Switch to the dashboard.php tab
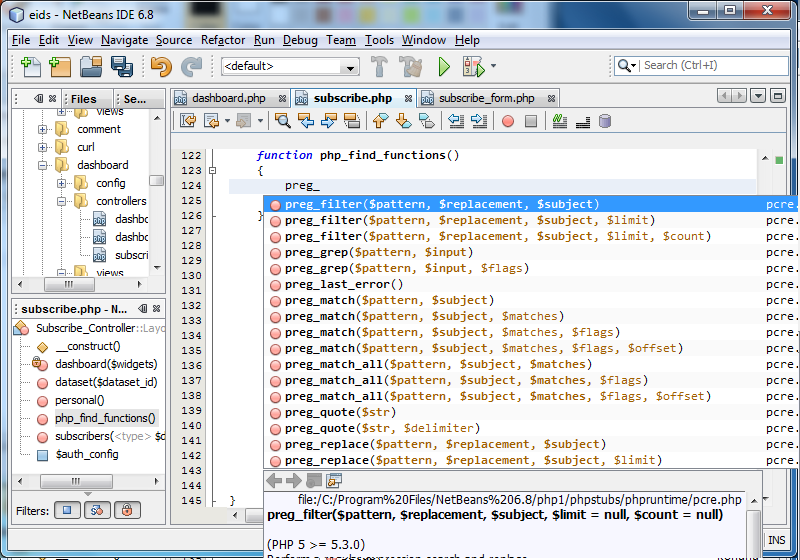This screenshot has height=560, width=800. pos(229,98)
